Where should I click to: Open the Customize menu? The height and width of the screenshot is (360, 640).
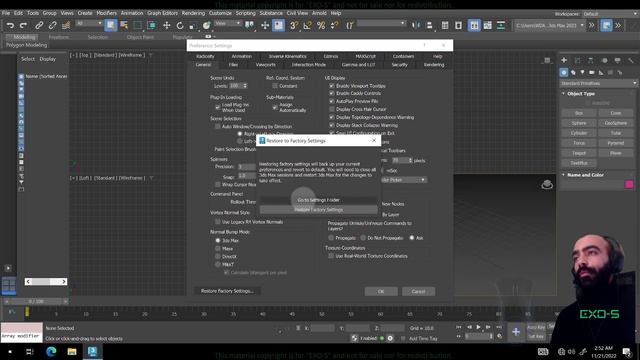pyautogui.click(x=220, y=13)
